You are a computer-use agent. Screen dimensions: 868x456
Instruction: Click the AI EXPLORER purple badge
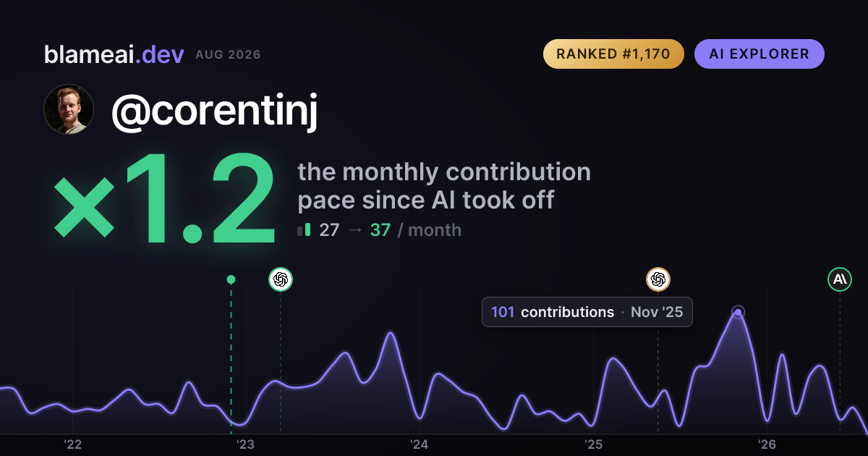point(759,54)
